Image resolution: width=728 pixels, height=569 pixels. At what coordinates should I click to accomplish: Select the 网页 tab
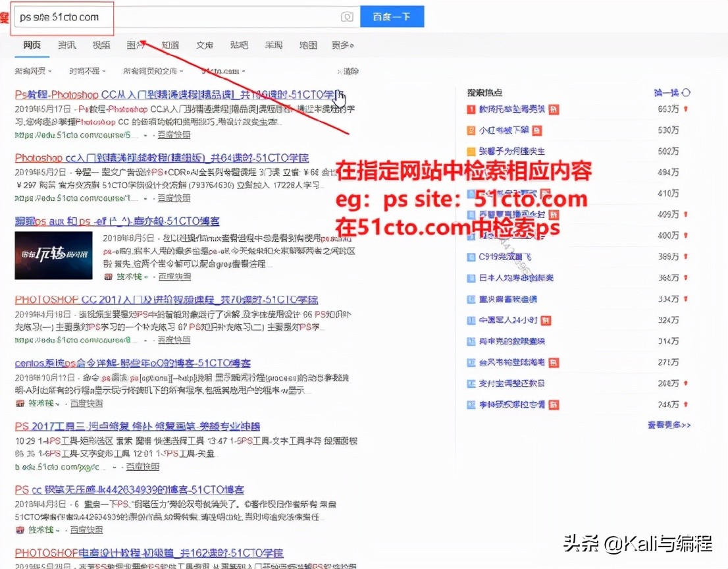32,45
